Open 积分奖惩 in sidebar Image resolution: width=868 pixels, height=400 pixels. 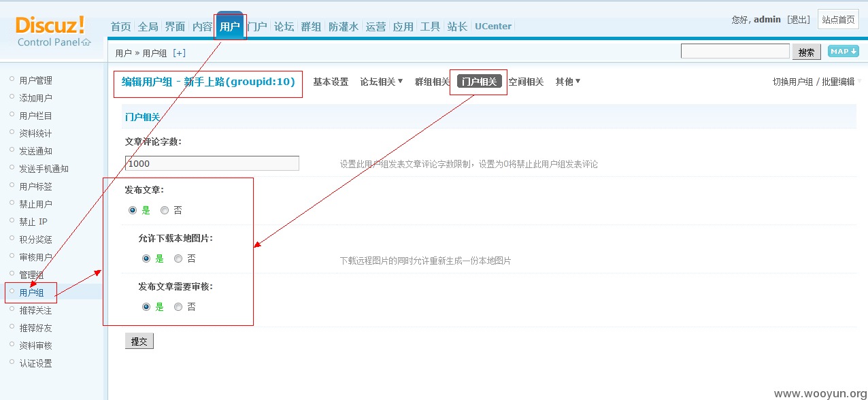tap(35, 239)
